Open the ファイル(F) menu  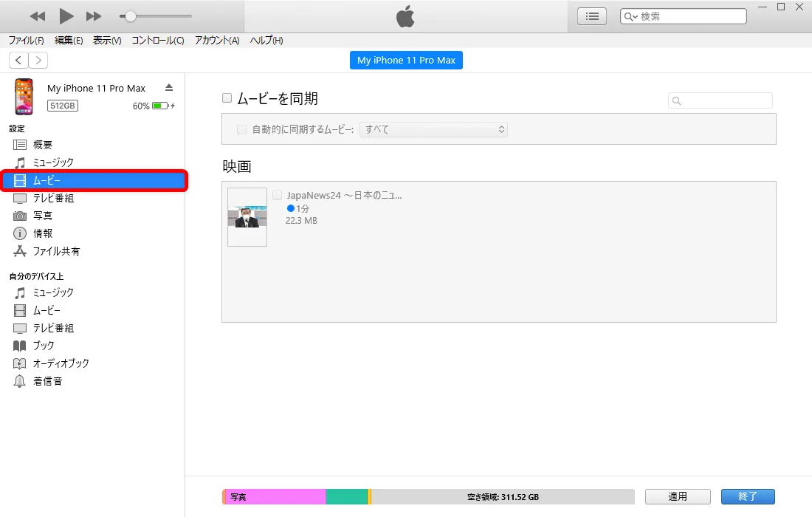pos(26,41)
